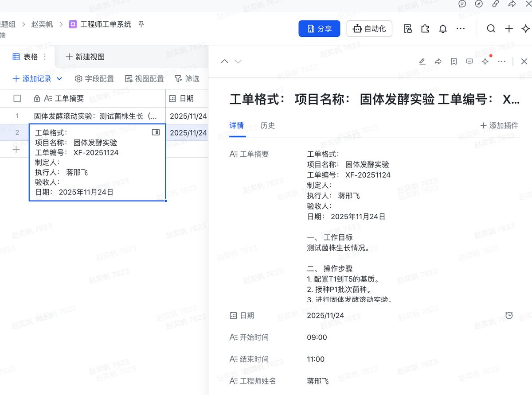Open 工程师工单系统 breadcrumb title
The image size is (532, 395).
point(106,24)
